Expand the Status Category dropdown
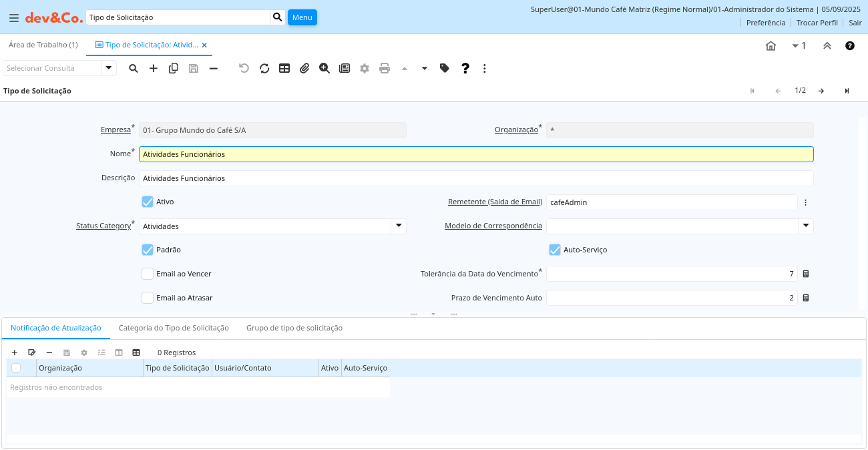Image resolution: width=868 pixels, height=450 pixels. click(399, 226)
